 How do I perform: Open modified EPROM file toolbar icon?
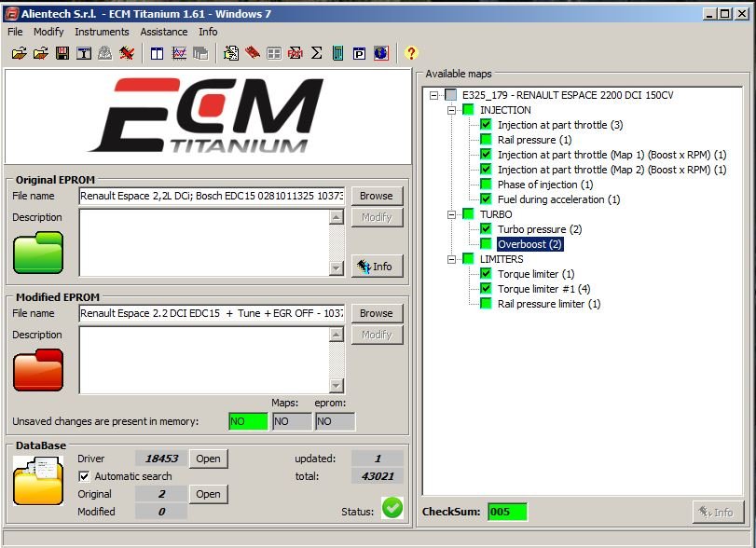(x=41, y=53)
